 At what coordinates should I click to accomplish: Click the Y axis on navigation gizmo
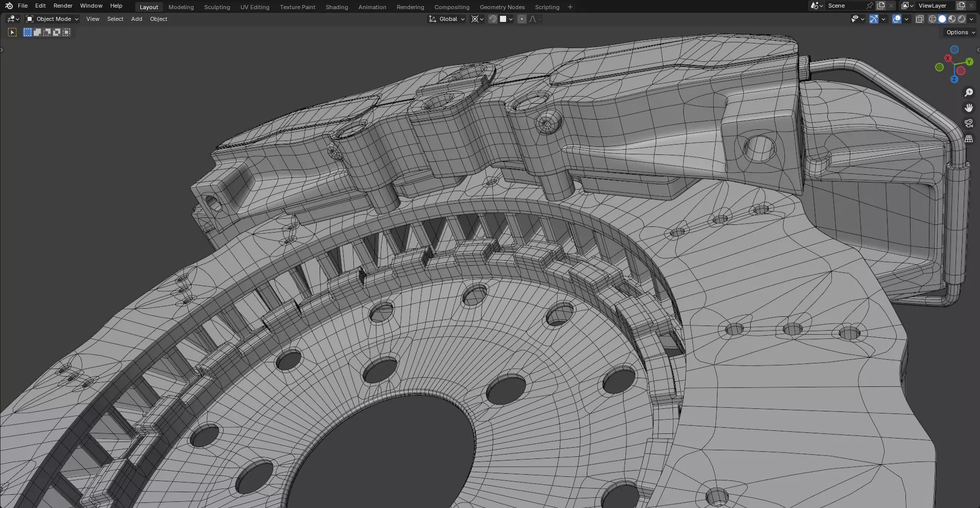coord(969,62)
